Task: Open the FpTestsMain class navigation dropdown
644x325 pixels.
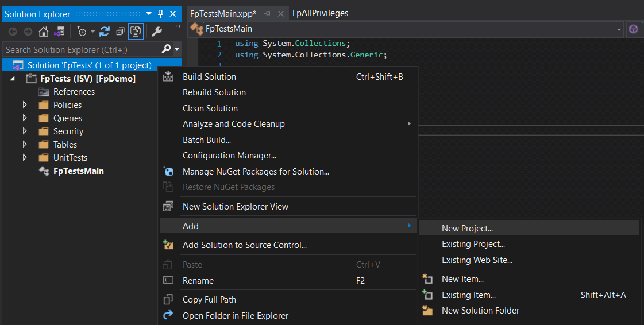Action: (619, 29)
